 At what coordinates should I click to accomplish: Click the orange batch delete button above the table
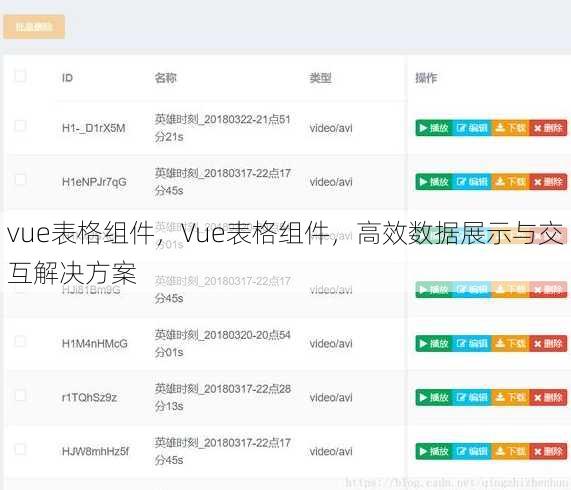(34, 27)
